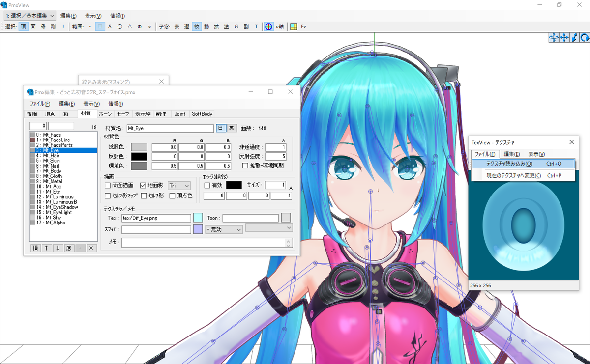Choose the circle range selection tool
Screen dimensions: 590x364
tap(120, 27)
